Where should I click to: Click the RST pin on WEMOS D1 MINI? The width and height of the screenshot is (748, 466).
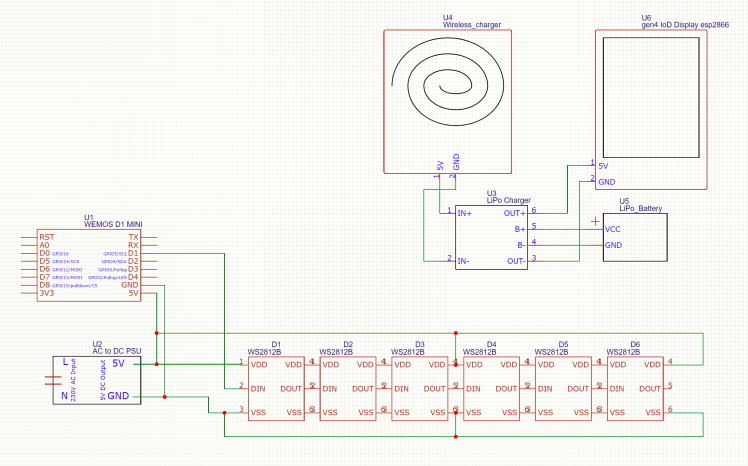(x=47, y=237)
